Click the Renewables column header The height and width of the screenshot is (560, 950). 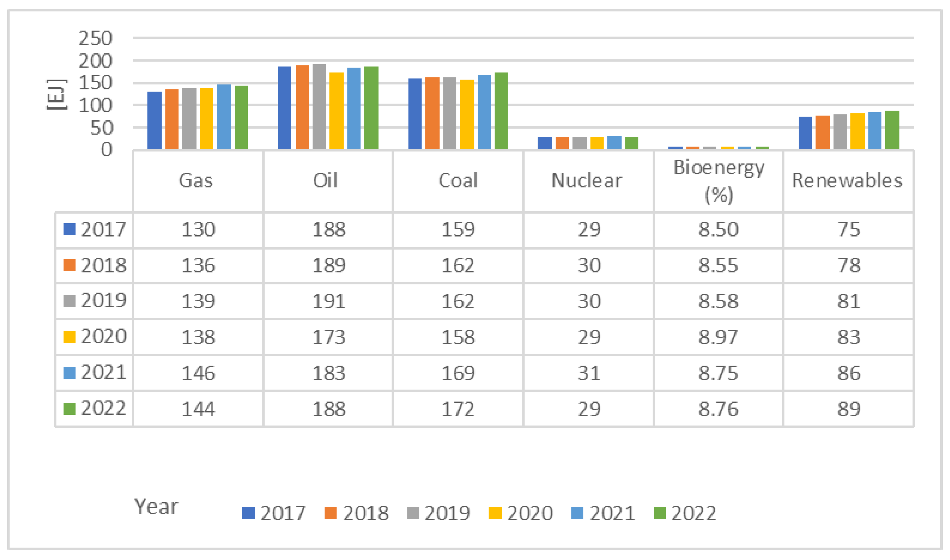[x=847, y=180]
